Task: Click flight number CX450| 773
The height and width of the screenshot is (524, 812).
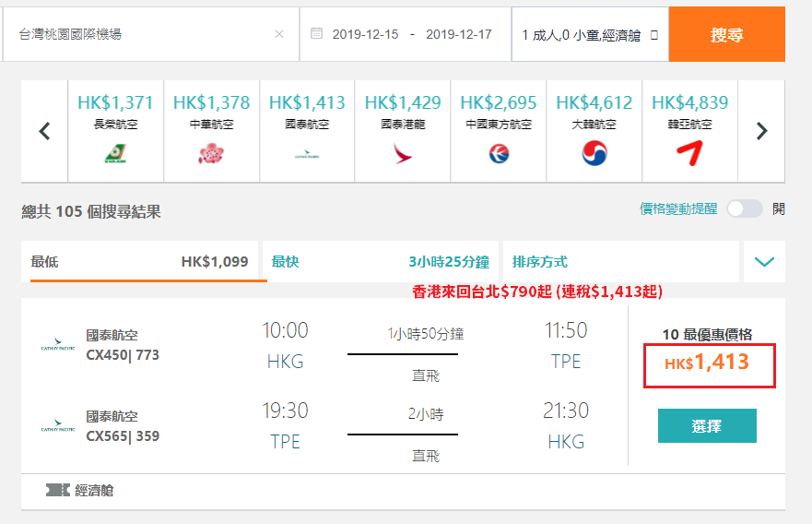Action: tap(123, 355)
